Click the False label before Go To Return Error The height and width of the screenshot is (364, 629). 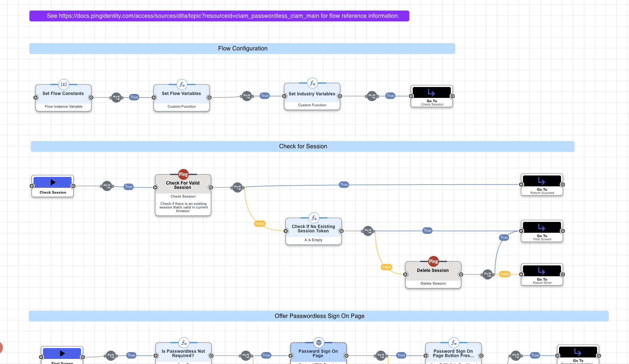[x=505, y=274]
